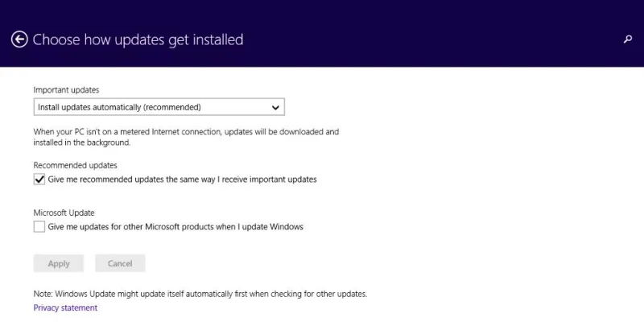Image resolution: width=644 pixels, height=330 pixels.
Task: Click the metered Internet connection description text
Action: click(186, 132)
